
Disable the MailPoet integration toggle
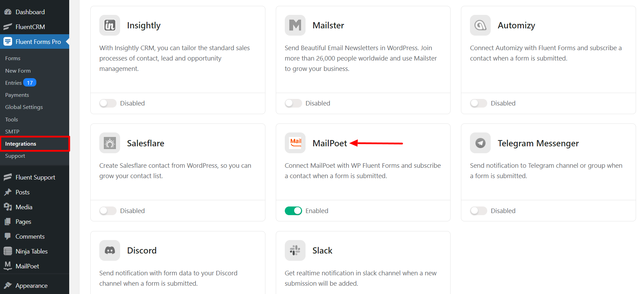[x=293, y=211]
